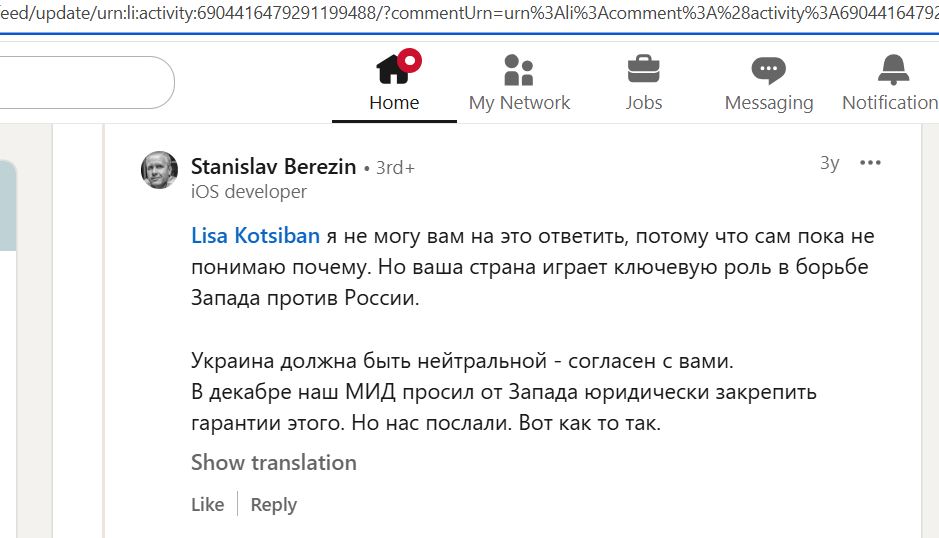
Task: Click the 3rd+ connection degree label
Action: (395, 168)
